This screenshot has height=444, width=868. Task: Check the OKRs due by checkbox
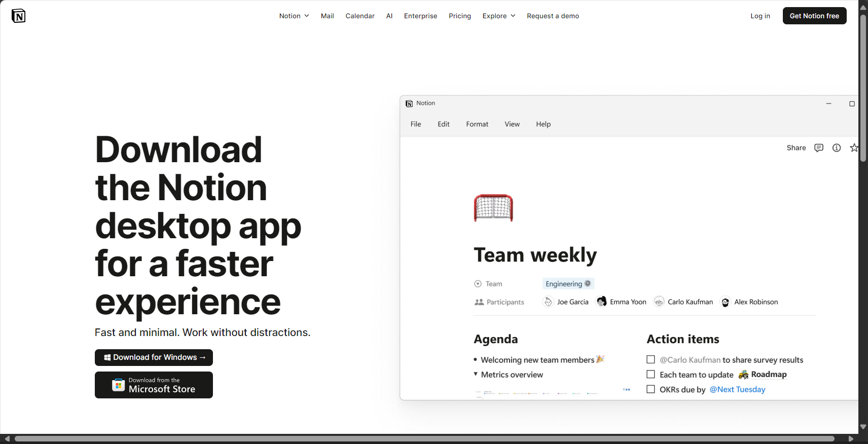(x=650, y=389)
